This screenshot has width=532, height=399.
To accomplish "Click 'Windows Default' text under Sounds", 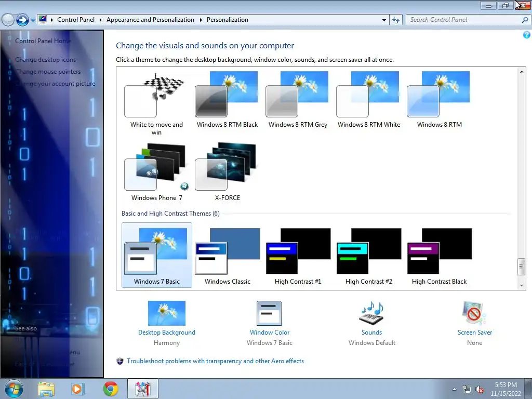I will point(372,343).
